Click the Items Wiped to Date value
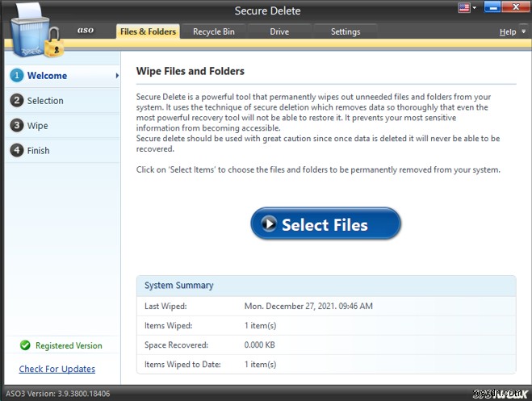Image resolution: width=532 pixels, height=401 pixels. click(x=260, y=365)
